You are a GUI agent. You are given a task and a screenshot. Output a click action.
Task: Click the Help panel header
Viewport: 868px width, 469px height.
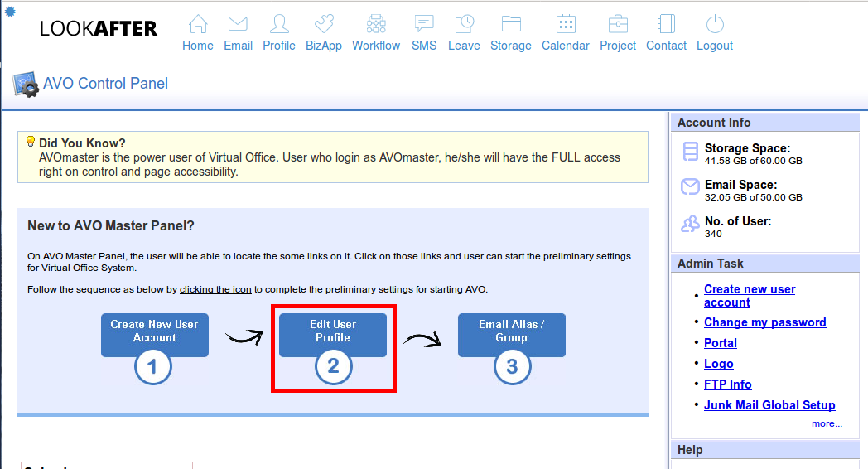pos(765,450)
